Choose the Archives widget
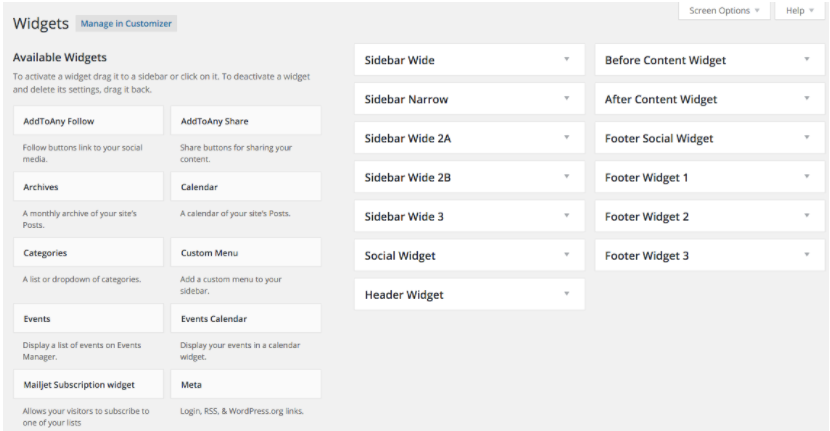Screen dimensions: 830x431 point(88,187)
